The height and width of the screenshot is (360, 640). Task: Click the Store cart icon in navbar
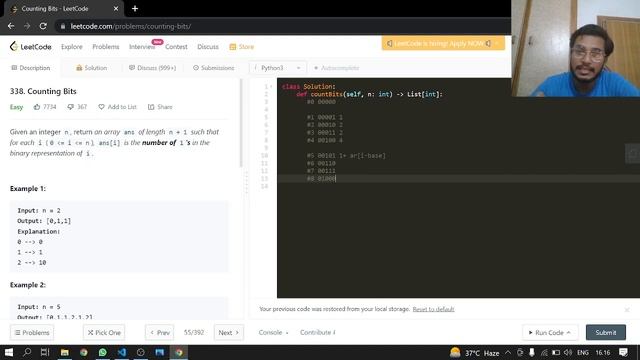click(x=233, y=47)
